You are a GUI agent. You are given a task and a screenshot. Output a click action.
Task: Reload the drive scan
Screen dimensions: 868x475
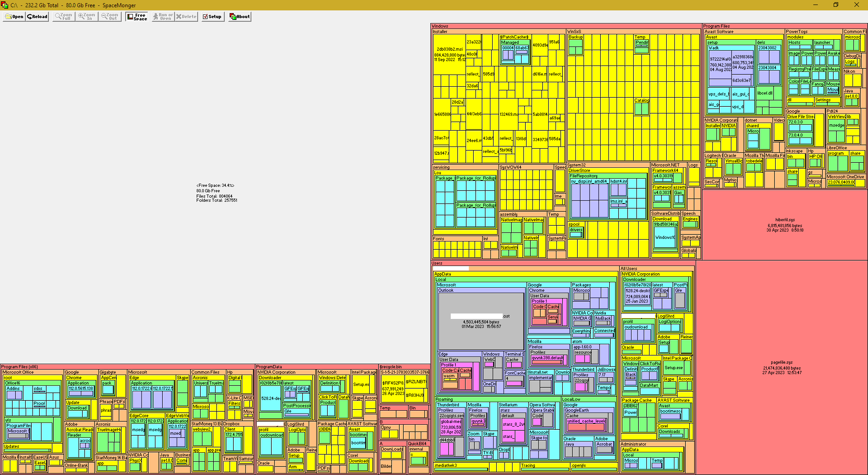[37, 17]
